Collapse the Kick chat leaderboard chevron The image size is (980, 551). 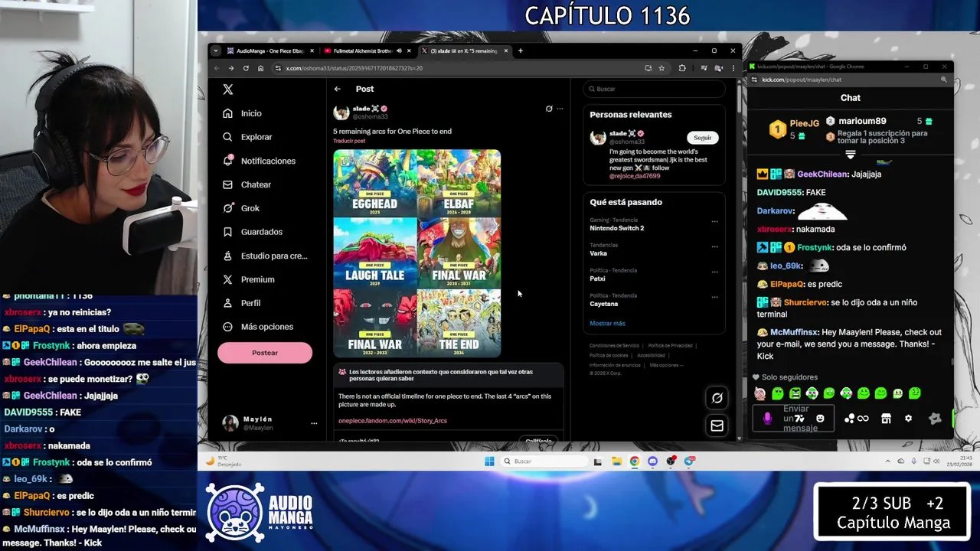tap(850, 155)
